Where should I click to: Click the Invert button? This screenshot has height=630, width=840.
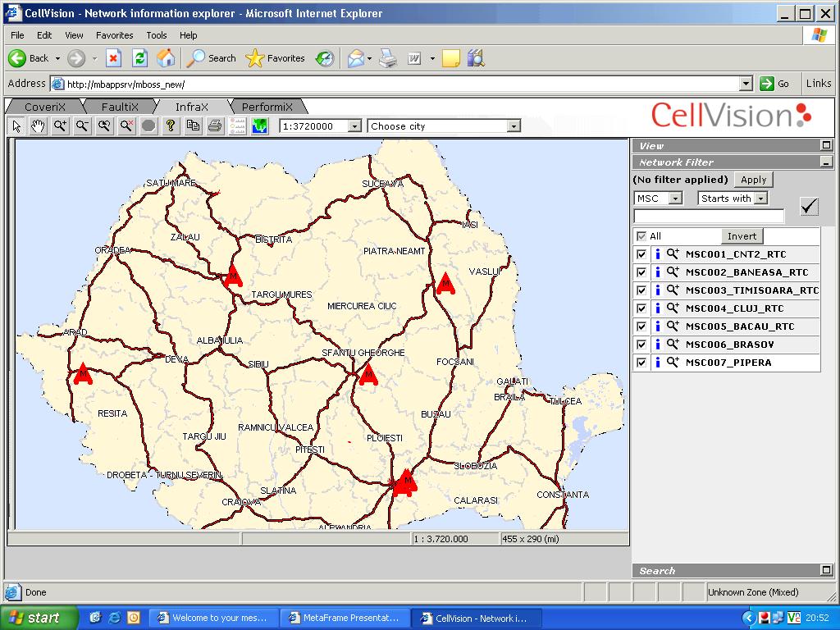tap(742, 236)
